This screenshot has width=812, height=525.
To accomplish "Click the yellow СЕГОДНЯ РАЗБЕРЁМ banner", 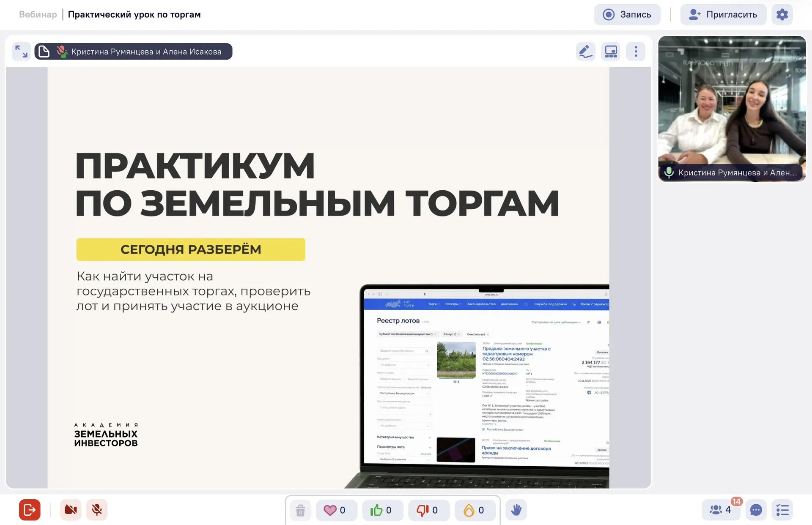I will [x=191, y=249].
